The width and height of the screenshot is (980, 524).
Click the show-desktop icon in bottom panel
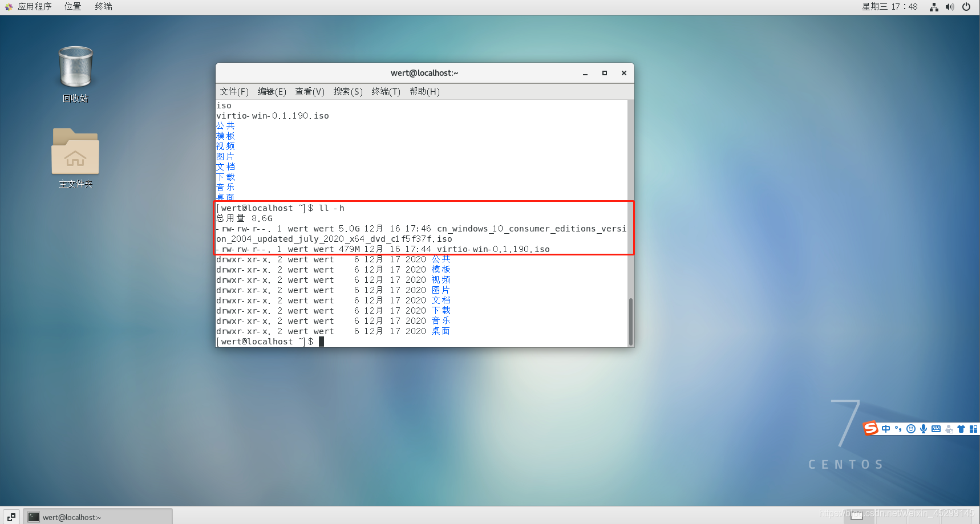[11, 517]
